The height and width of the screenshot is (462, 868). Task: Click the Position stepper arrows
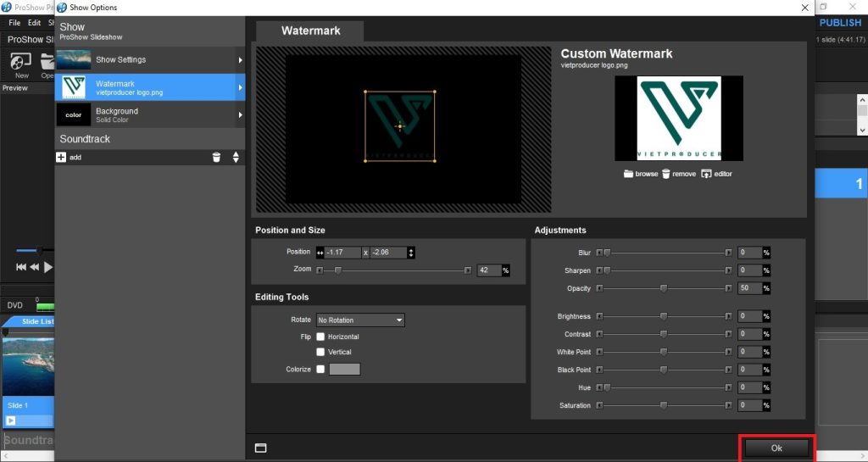click(x=411, y=253)
